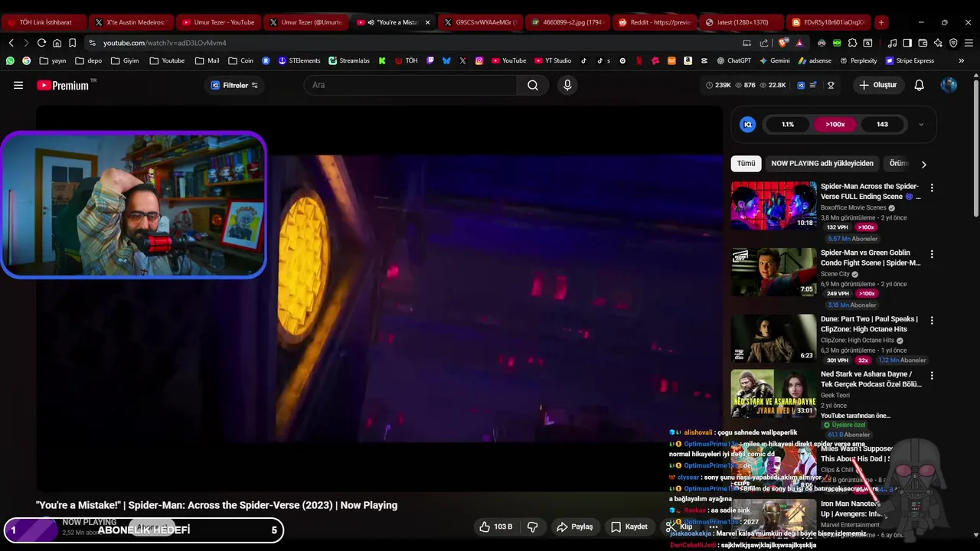
Task: Expand vidIQ stats panel chevron
Action: tap(921, 124)
